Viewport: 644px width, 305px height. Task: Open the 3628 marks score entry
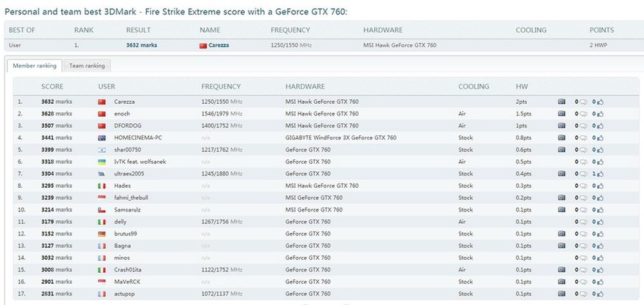[x=57, y=113]
